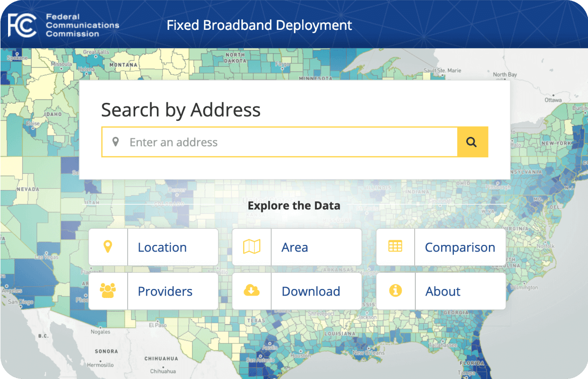
Task: Click the FCC logo in the header
Action: [x=22, y=25]
